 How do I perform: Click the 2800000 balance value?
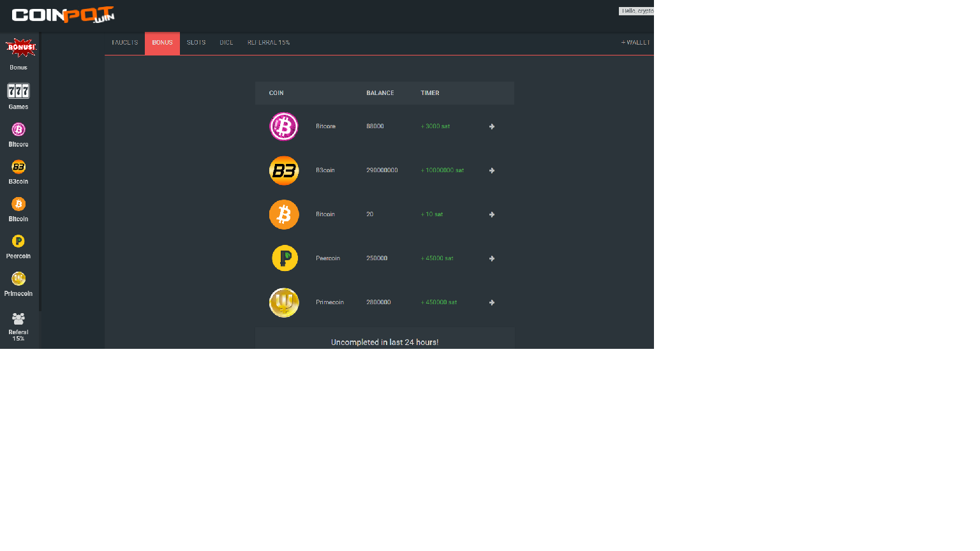click(378, 302)
